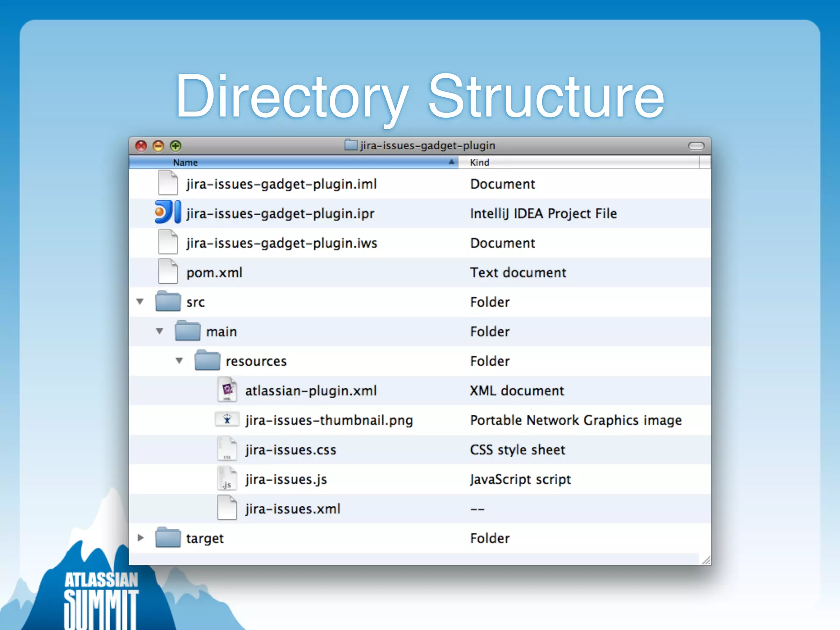The height and width of the screenshot is (630, 840).
Task: Close the jira-issues-gadget-plugin window
Action: click(141, 146)
